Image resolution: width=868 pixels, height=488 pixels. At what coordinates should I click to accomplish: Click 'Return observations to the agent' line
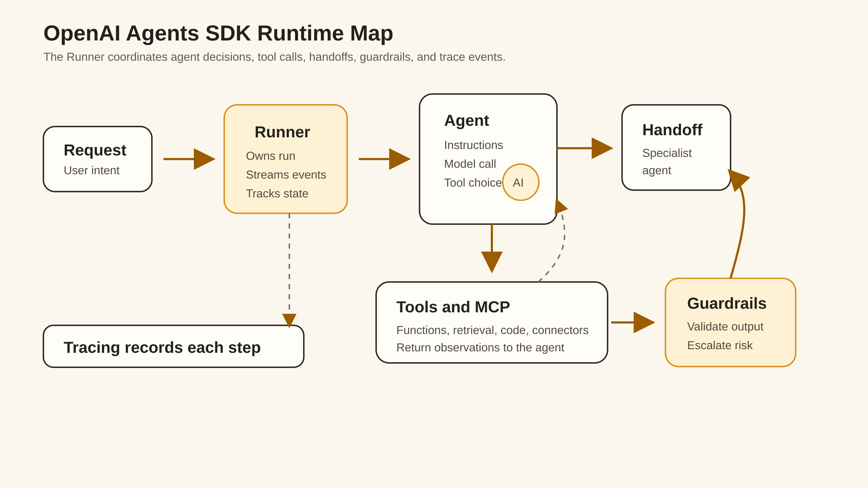(x=480, y=347)
